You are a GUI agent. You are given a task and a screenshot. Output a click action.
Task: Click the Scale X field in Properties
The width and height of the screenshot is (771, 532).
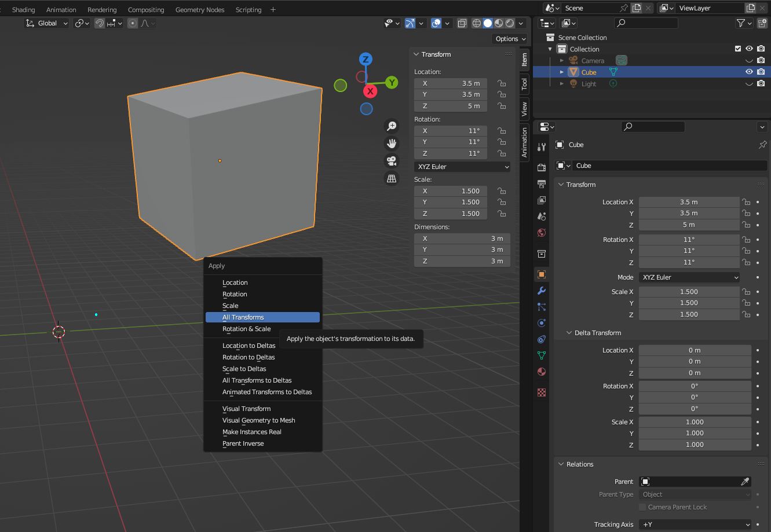pyautogui.click(x=688, y=292)
